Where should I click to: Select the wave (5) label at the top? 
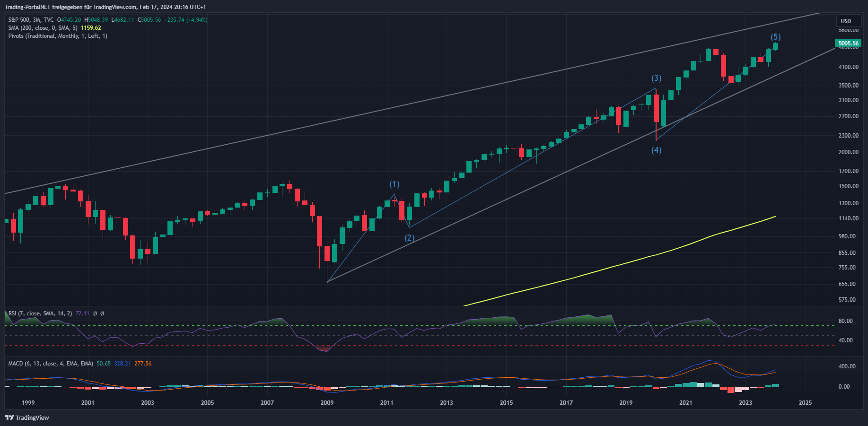click(775, 37)
